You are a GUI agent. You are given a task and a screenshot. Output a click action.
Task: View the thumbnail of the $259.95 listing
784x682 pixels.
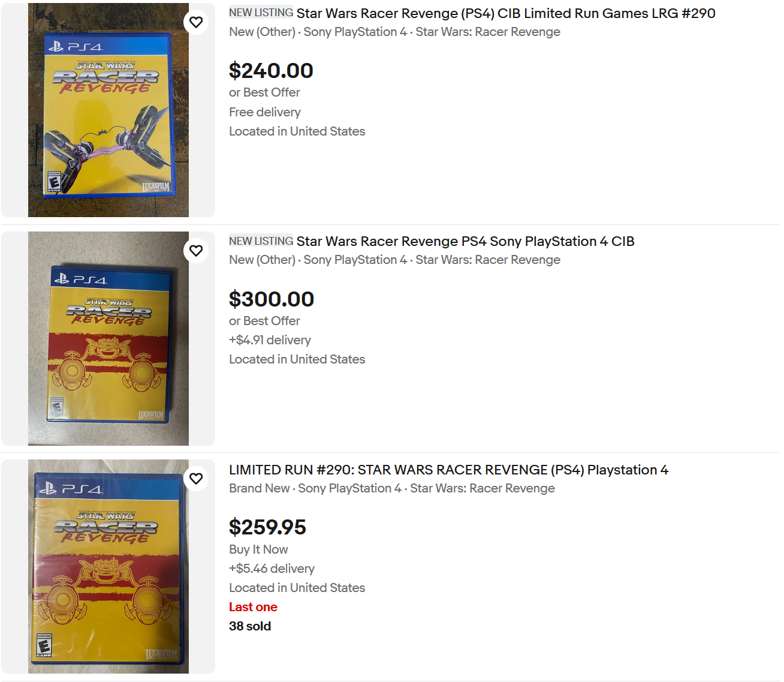click(x=108, y=566)
